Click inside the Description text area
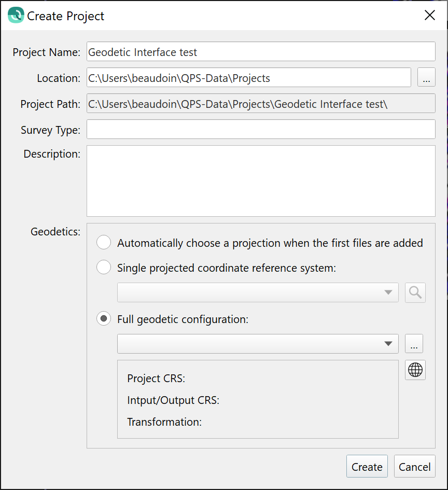 click(x=260, y=180)
